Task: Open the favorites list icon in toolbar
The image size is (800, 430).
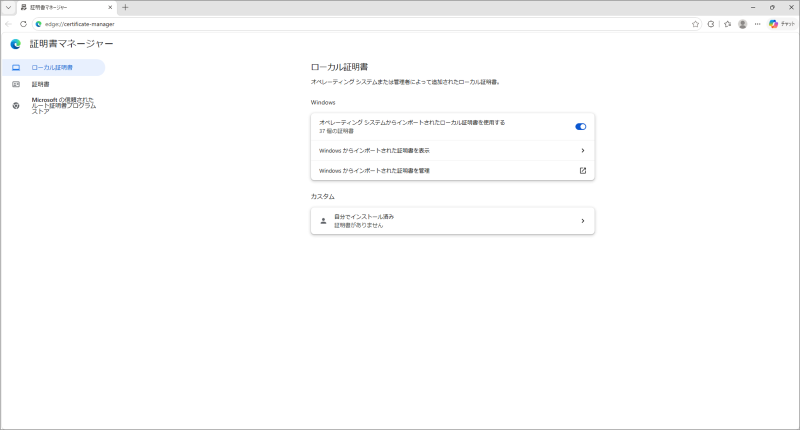Action: point(728,24)
